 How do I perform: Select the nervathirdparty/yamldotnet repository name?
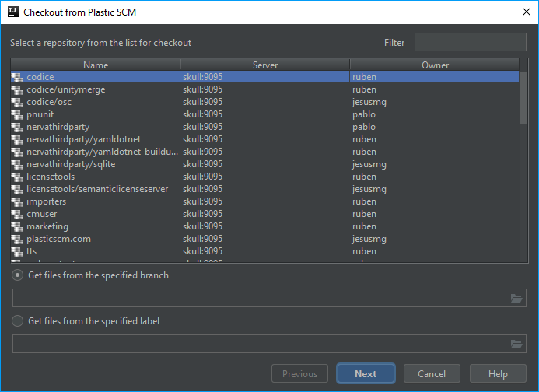click(x=83, y=139)
